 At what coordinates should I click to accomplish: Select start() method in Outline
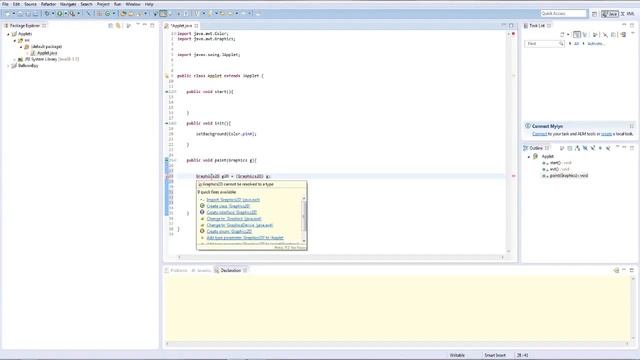(557, 163)
